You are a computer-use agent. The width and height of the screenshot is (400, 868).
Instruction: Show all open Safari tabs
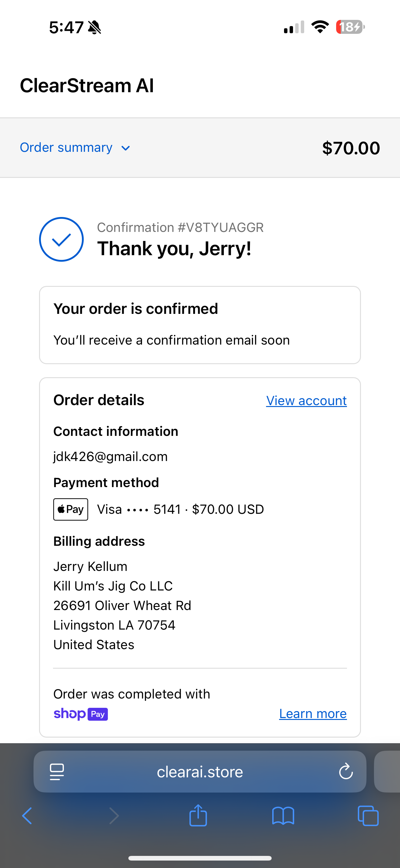[368, 816]
